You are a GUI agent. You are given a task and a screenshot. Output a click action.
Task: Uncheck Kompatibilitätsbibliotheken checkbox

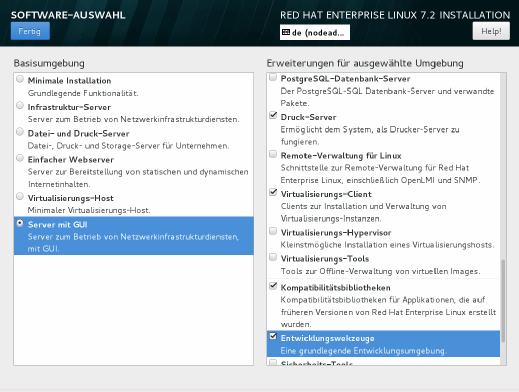click(273, 286)
